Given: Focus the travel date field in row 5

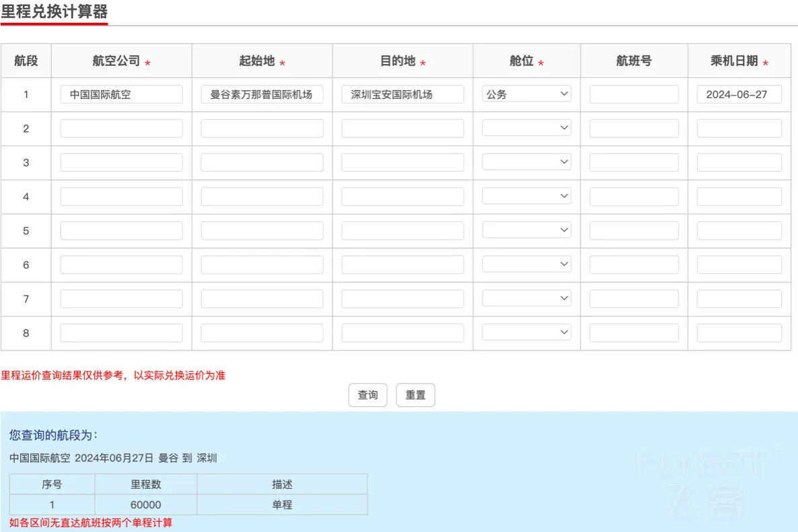Looking at the screenshot, I should [x=739, y=231].
